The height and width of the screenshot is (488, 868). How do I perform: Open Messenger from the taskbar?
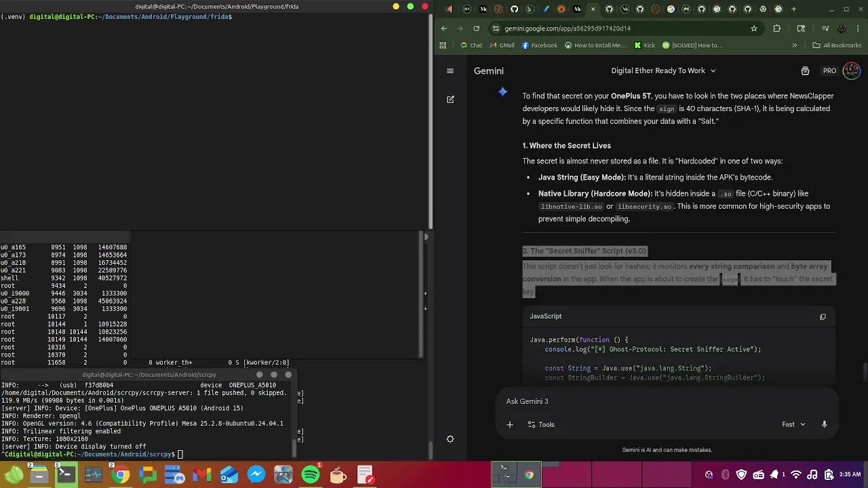pos(256,474)
